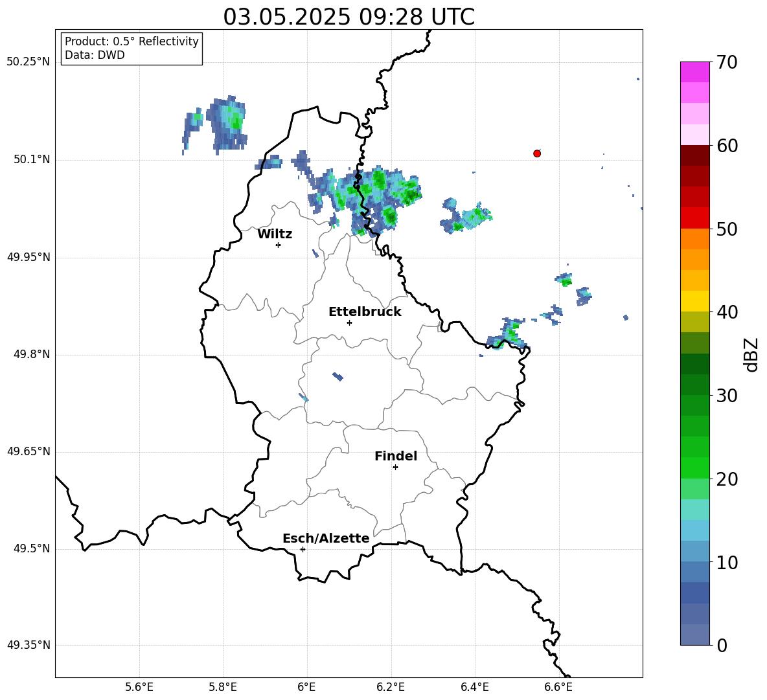Viewport: 767px width, 700px height.
Task: Click the 6.6°E longitude label
Action: [x=558, y=688]
